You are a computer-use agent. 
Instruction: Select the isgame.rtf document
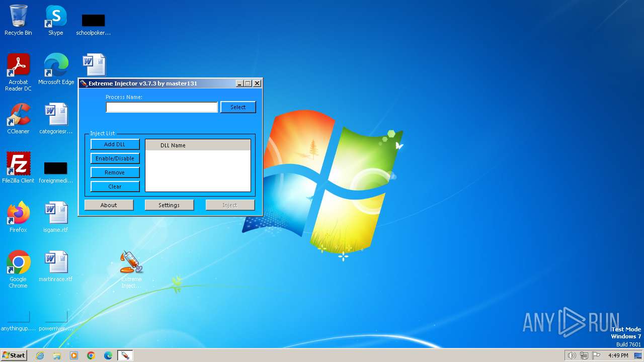click(56, 217)
